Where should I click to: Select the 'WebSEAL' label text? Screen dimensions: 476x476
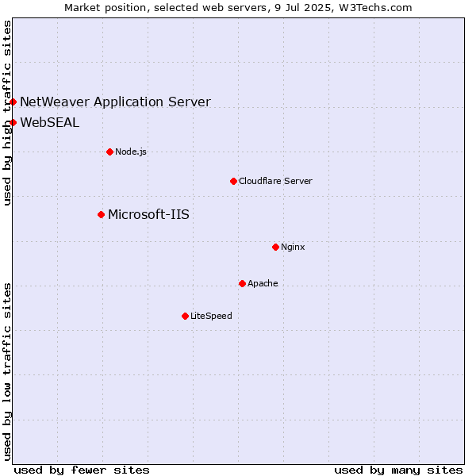[50, 123]
